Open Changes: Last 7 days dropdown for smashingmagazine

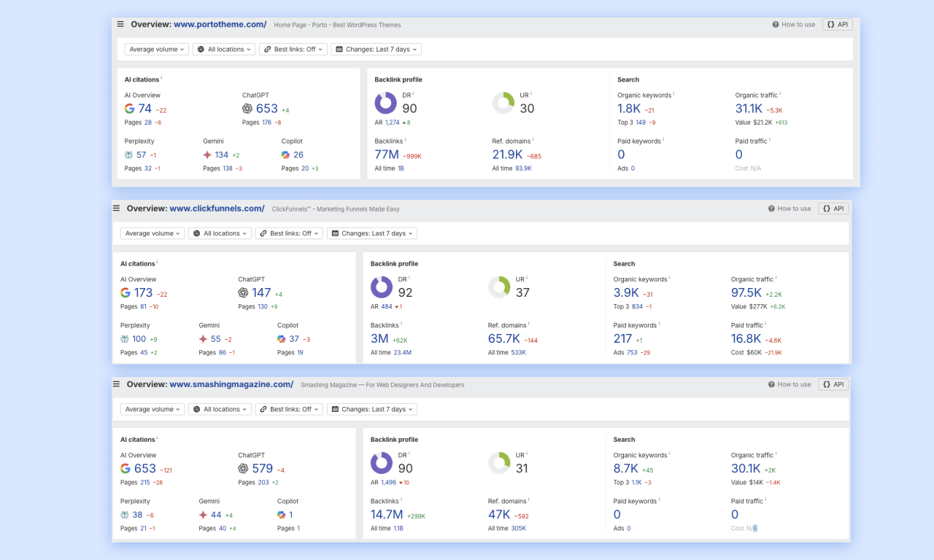(x=372, y=409)
